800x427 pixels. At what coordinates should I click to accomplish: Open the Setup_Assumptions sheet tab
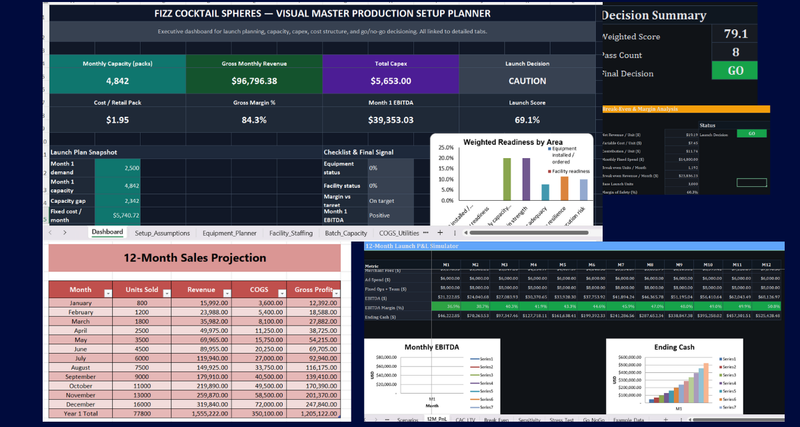pyautogui.click(x=162, y=233)
